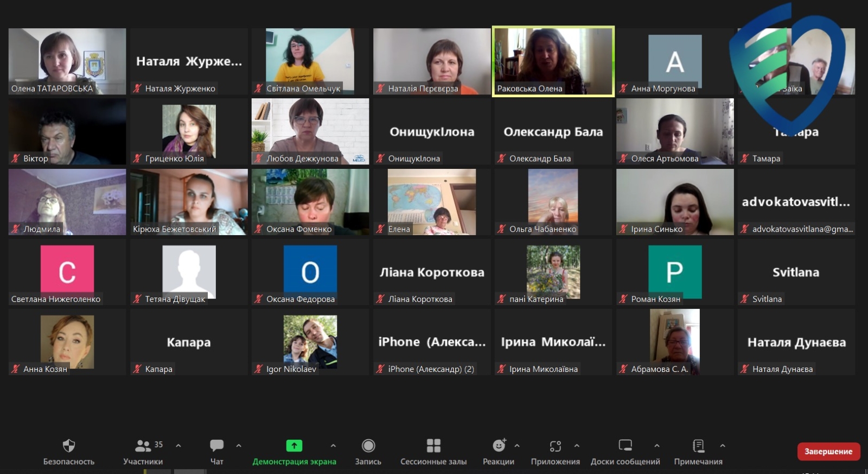This screenshot has height=474, width=868.
Task: Open the Приложения apps icon
Action: (x=555, y=446)
